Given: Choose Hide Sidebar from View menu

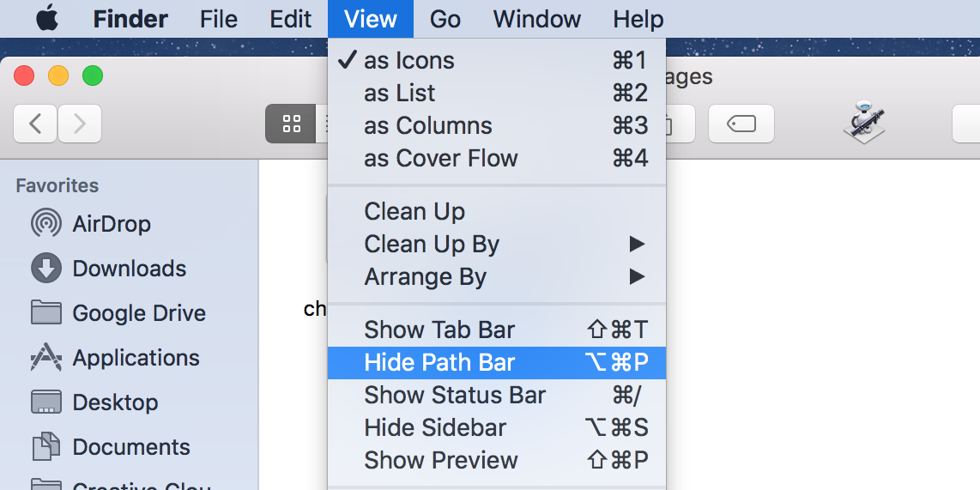Looking at the screenshot, I should (435, 428).
